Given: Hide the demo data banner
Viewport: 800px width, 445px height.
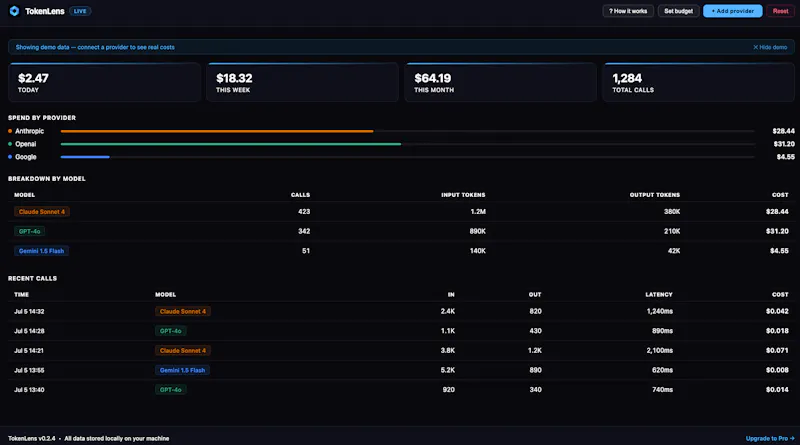Looking at the screenshot, I should pos(770,47).
